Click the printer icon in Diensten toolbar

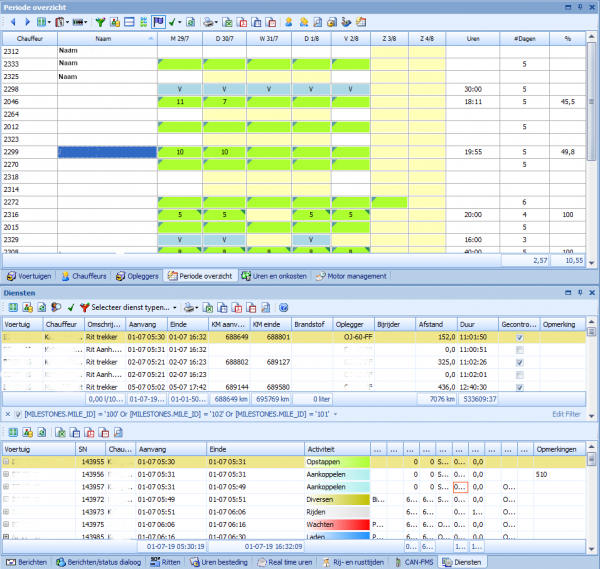[189, 307]
